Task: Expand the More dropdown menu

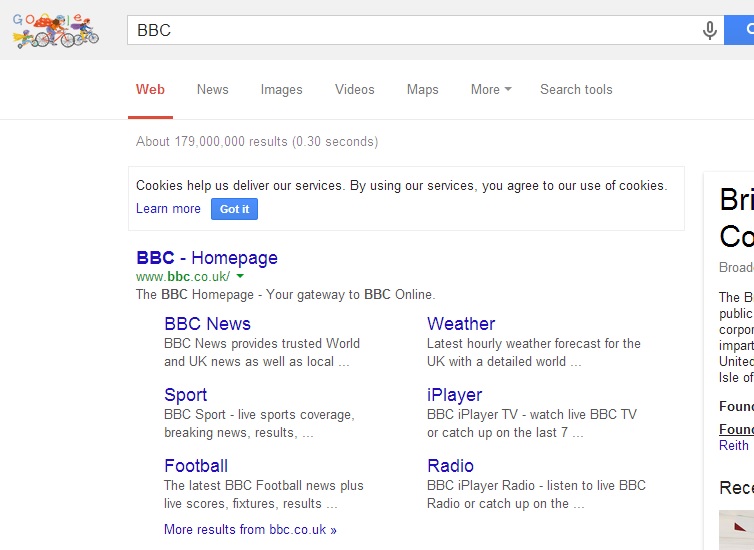Action: pos(491,89)
